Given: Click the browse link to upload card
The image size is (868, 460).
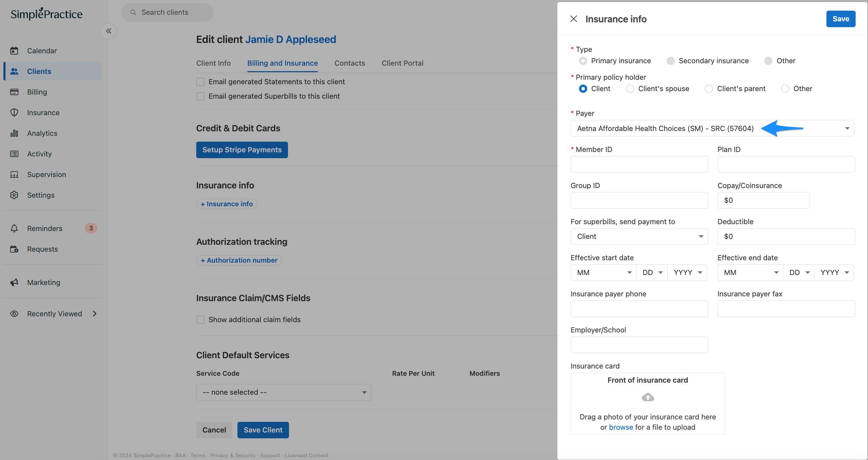Looking at the screenshot, I should click(621, 427).
